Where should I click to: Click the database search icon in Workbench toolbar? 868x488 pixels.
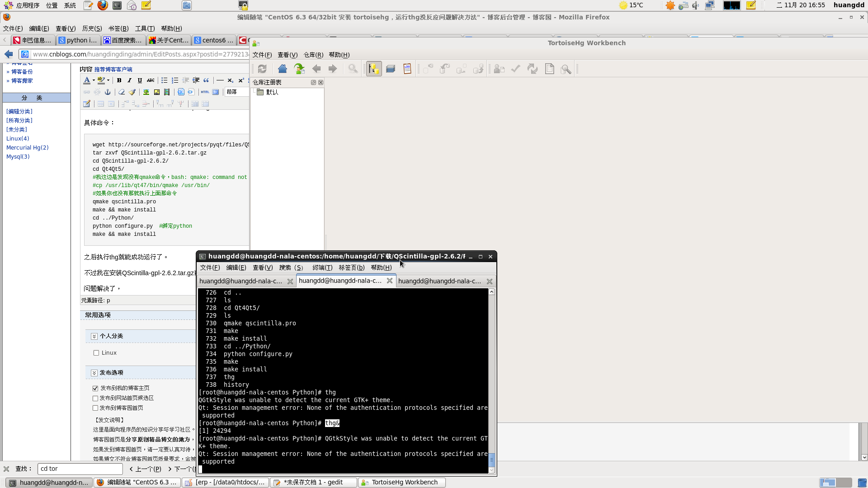click(566, 69)
